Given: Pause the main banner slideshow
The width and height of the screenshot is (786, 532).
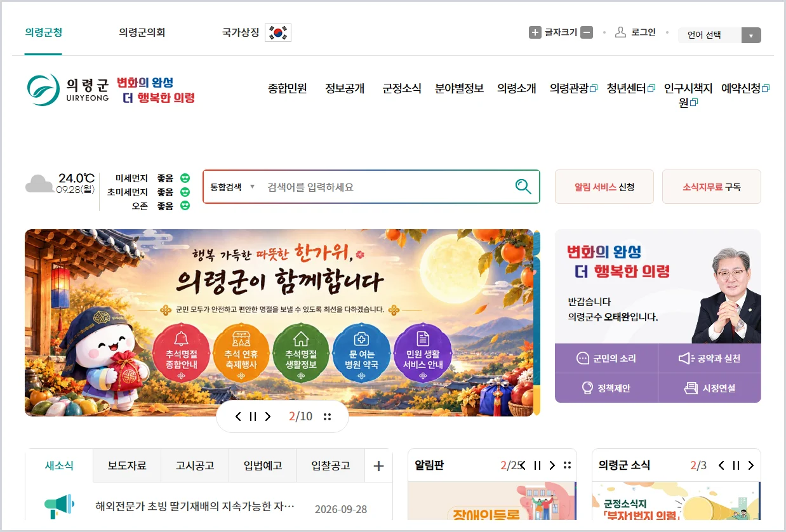Looking at the screenshot, I should (x=253, y=416).
